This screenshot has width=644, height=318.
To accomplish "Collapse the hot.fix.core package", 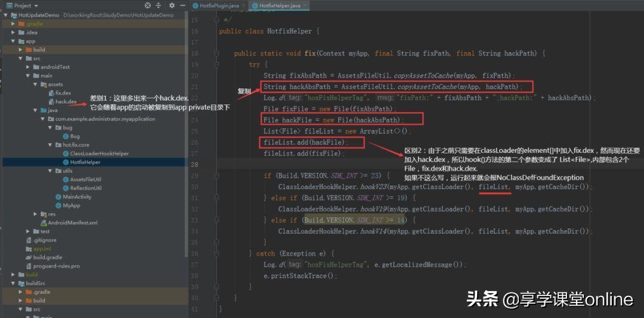I will click(x=49, y=144).
